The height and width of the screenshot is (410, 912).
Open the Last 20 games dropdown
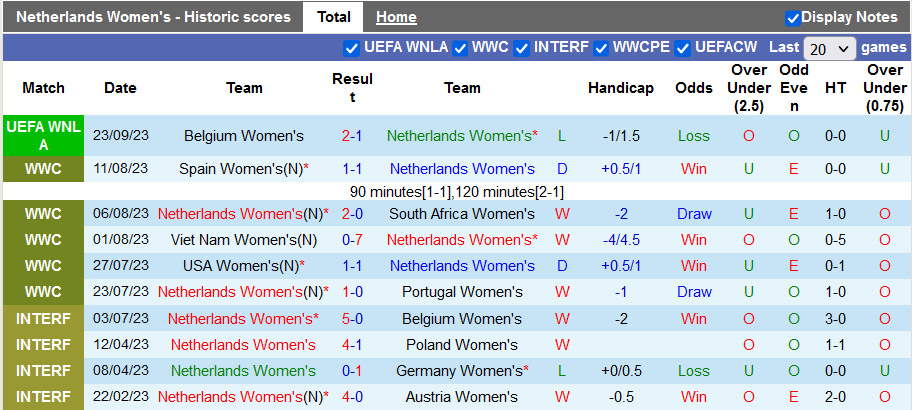[x=829, y=48]
